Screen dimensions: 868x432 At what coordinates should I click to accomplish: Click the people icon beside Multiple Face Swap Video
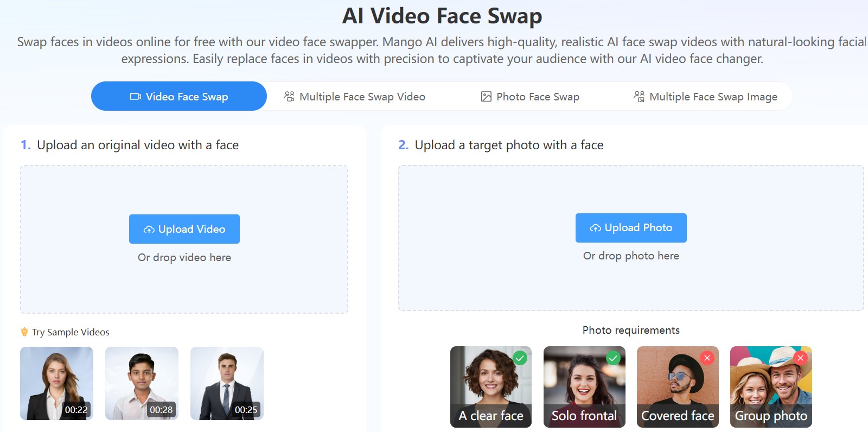coord(289,96)
